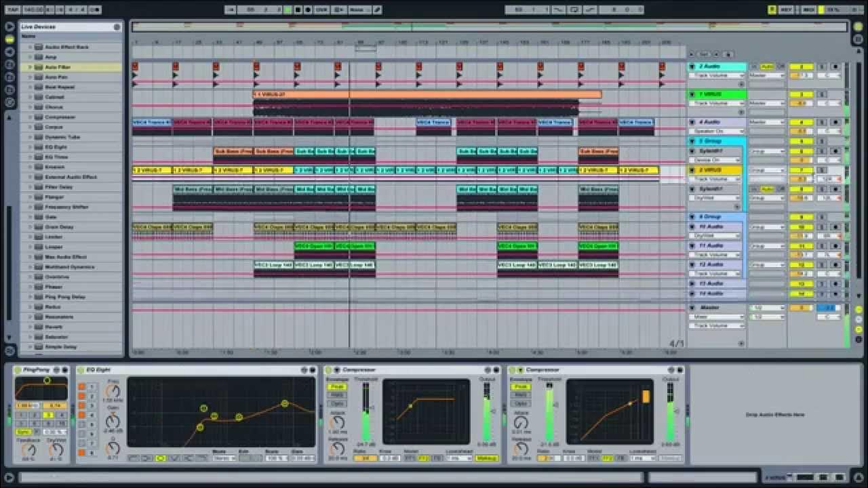
Task: Select Peak mode in the first Compressor
Action: coord(337,387)
